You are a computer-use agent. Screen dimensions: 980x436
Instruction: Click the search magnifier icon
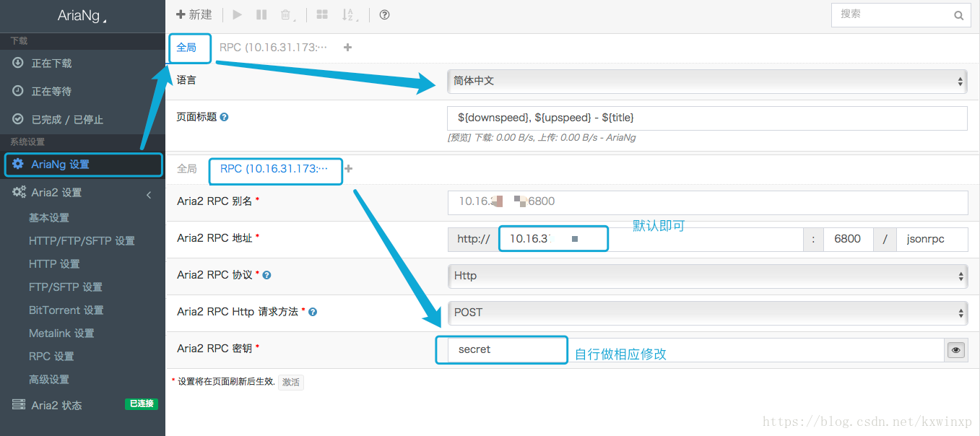click(958, 15)
